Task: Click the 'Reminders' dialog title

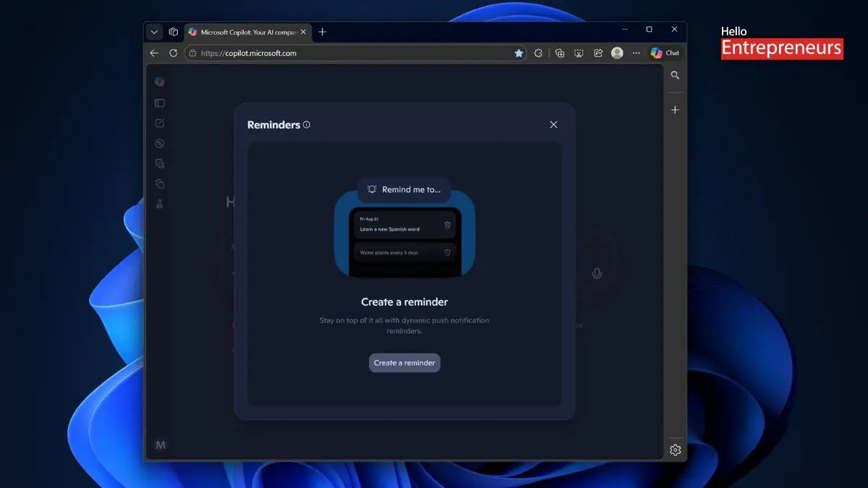Action: pyautogui.click(x=273, y=124)
